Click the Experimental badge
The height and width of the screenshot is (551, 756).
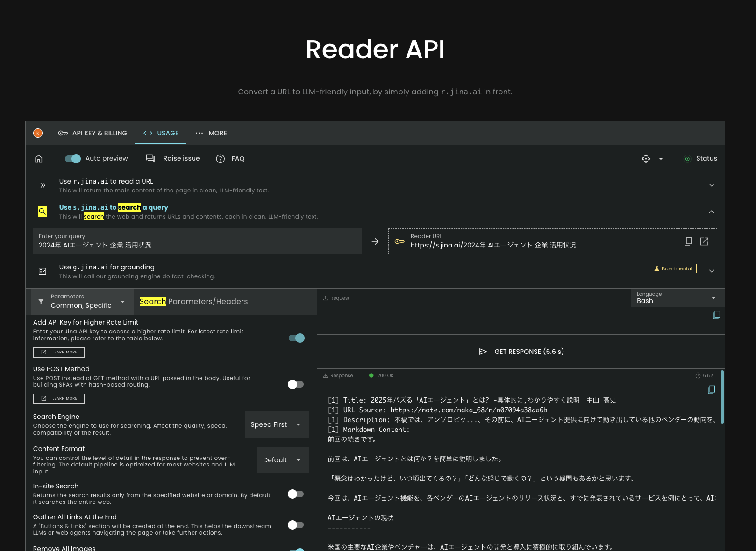click(x=673, y=268)
